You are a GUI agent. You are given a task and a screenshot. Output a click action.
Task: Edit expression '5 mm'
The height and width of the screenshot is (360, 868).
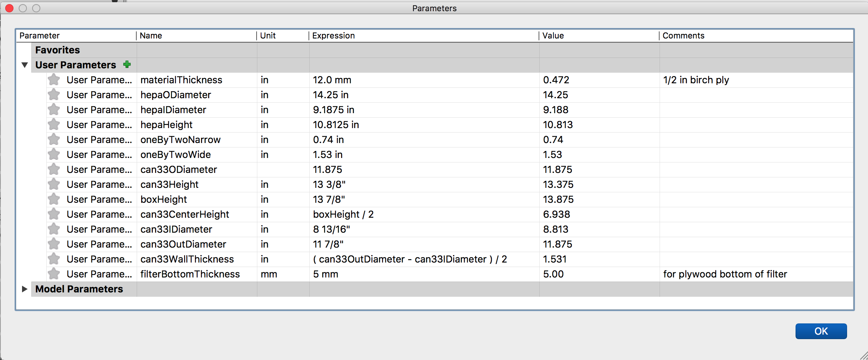(x=424, y=274)
